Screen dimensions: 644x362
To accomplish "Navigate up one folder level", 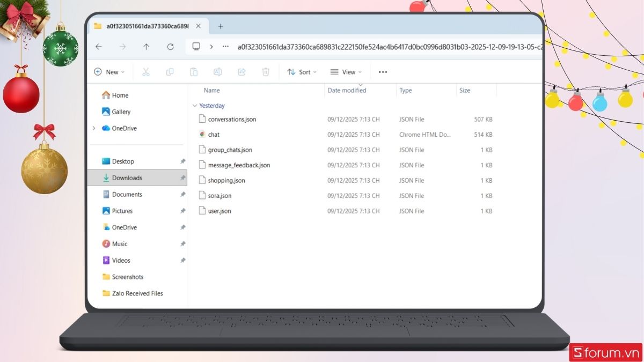I will tap(146, 47).
